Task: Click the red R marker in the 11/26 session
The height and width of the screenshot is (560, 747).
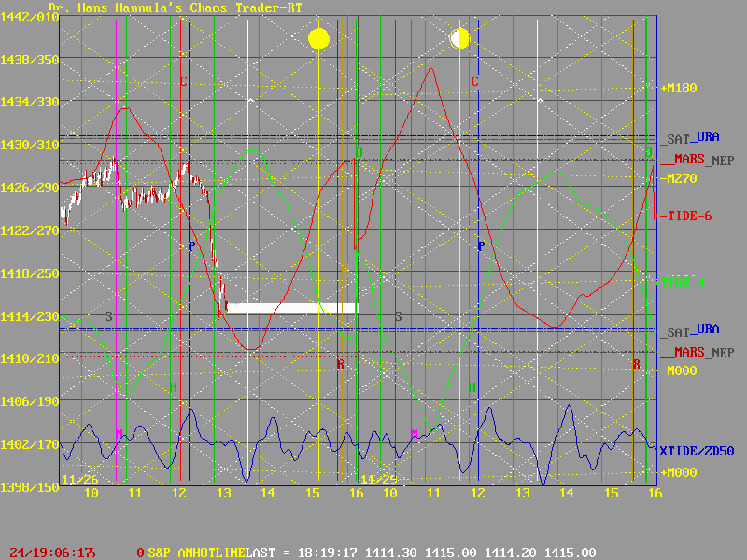Action: click(x=340, y=364)
